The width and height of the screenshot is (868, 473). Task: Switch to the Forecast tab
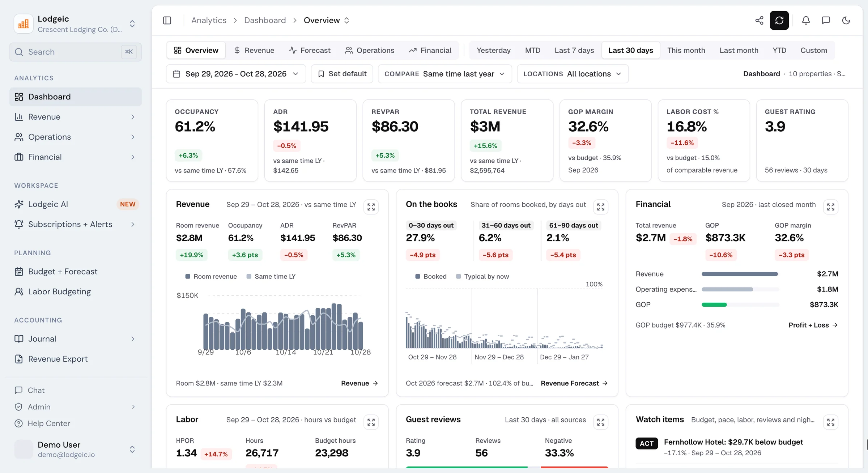(310, 50)
